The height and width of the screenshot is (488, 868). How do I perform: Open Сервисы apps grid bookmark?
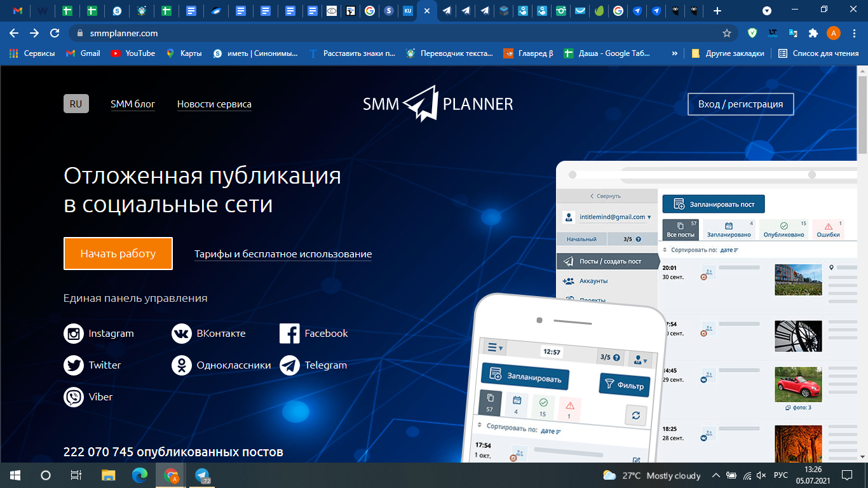click(x=32, y=53)
